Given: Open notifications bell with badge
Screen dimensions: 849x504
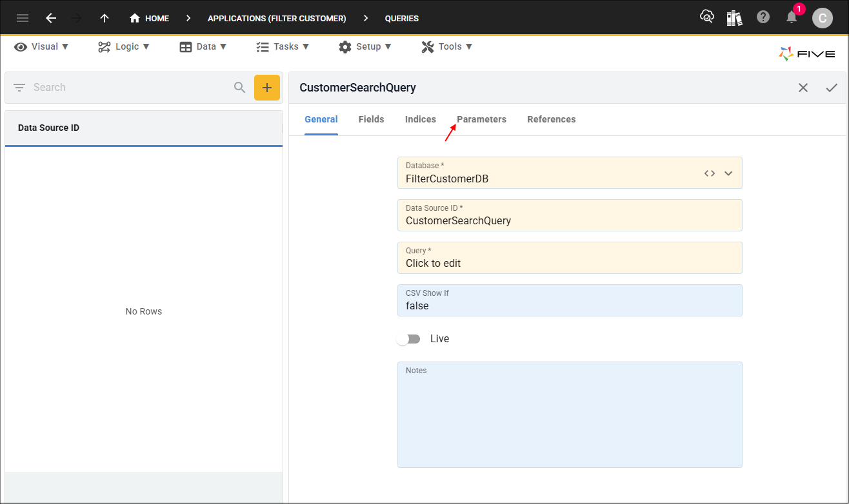Looking at the screenshot, I should [x=792, y=17].
